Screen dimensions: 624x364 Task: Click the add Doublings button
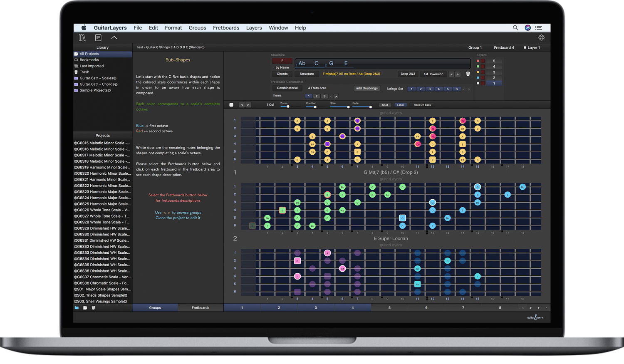pos(366,88)
